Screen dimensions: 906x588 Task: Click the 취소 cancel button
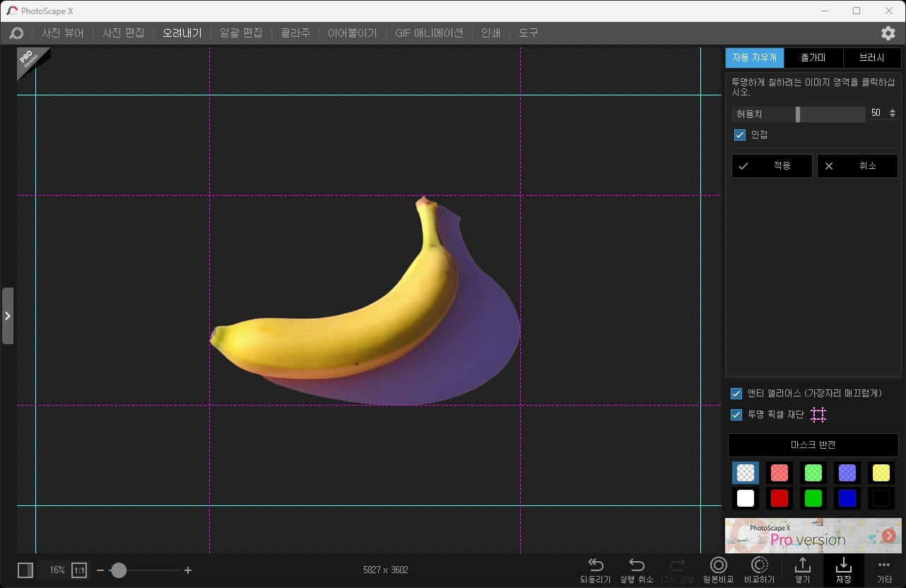tap(857, 165)
